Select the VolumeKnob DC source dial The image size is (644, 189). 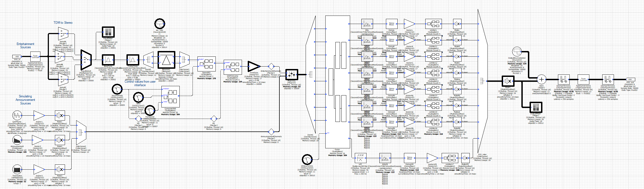click(x=117, y=89)
